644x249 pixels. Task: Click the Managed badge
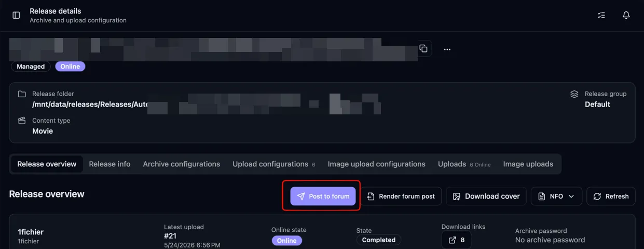coord(31,67)
